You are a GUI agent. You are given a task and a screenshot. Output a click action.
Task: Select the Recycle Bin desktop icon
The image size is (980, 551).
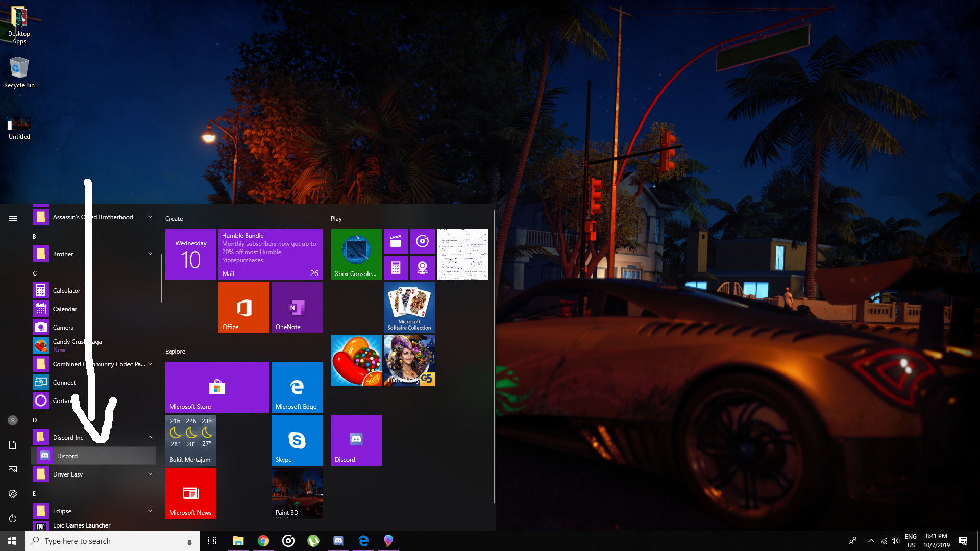click(x=19, y=72)
